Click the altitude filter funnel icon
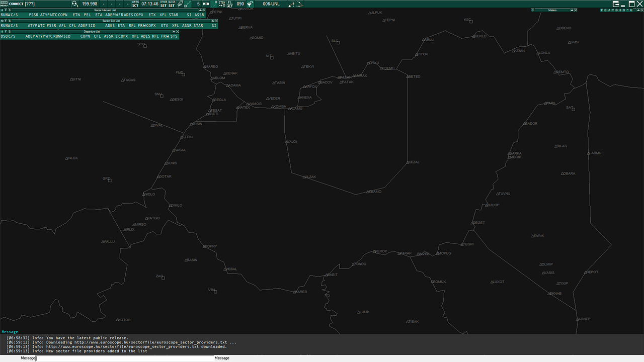 pos(250,4)
